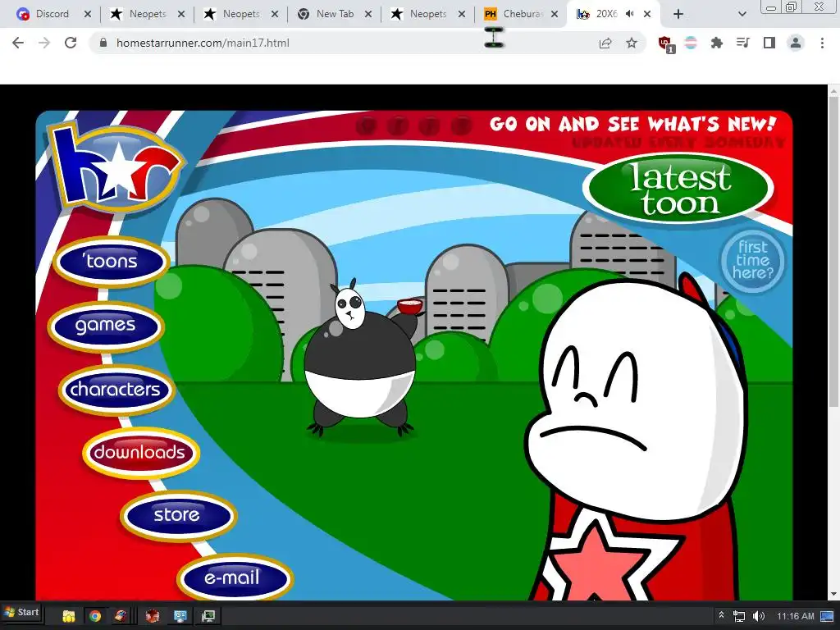Reload the homestarrunner.com page
The image size is (840, 630).
click(x=71, y=43)
